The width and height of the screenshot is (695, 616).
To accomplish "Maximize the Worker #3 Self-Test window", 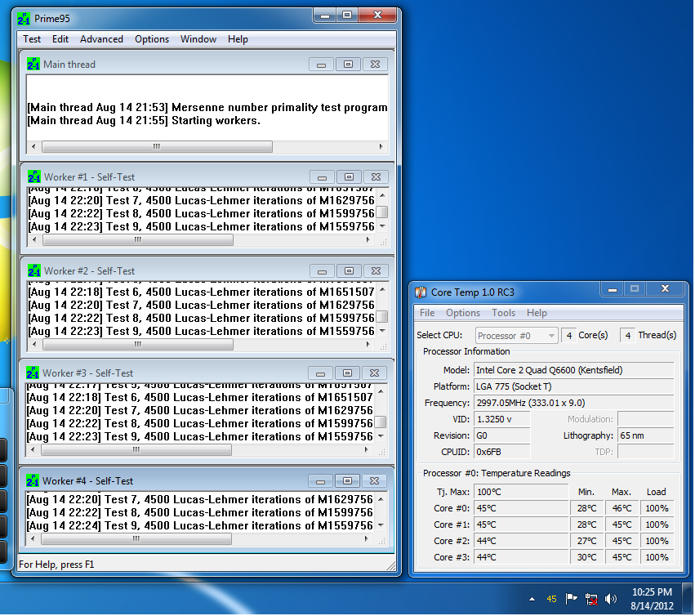I will (x=348, y=373).
